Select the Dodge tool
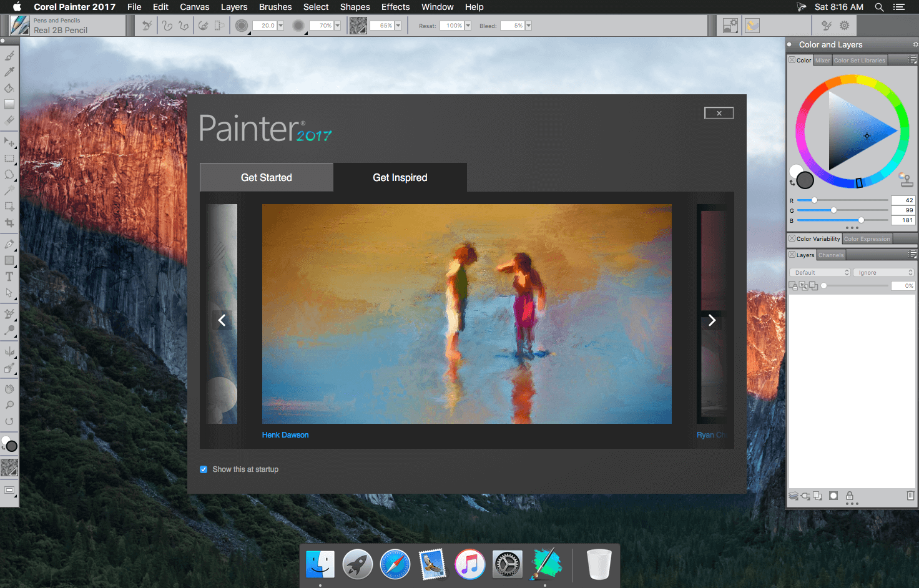This screenshot has height=588, width=919. tap(9, 330)
